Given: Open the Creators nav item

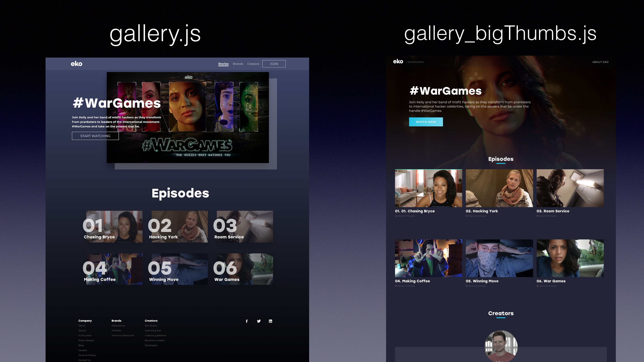Looking at the screenshot, I should [253, 64].
